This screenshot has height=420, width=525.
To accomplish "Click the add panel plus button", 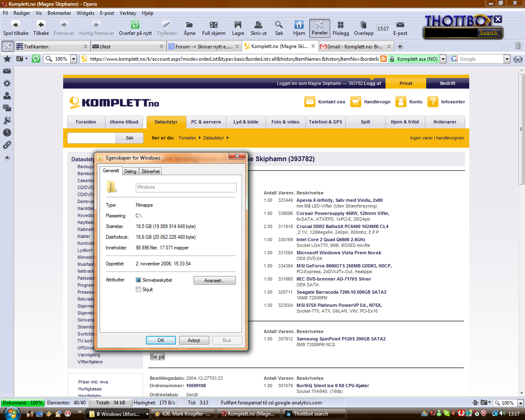I will click(x=7, y=157).
